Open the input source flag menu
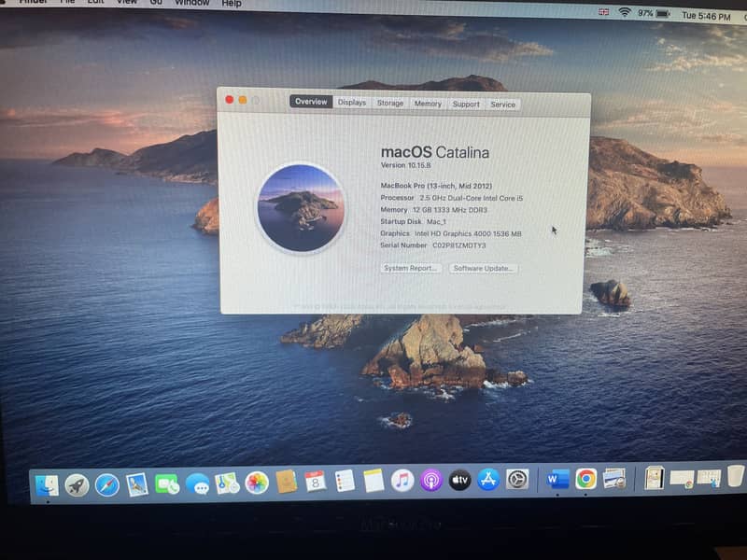 click(603, 12)
